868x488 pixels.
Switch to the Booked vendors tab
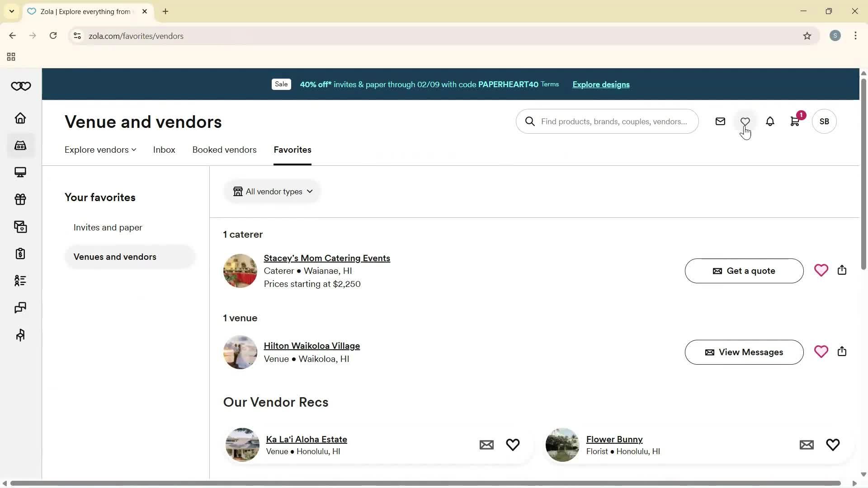pos(224,150)
